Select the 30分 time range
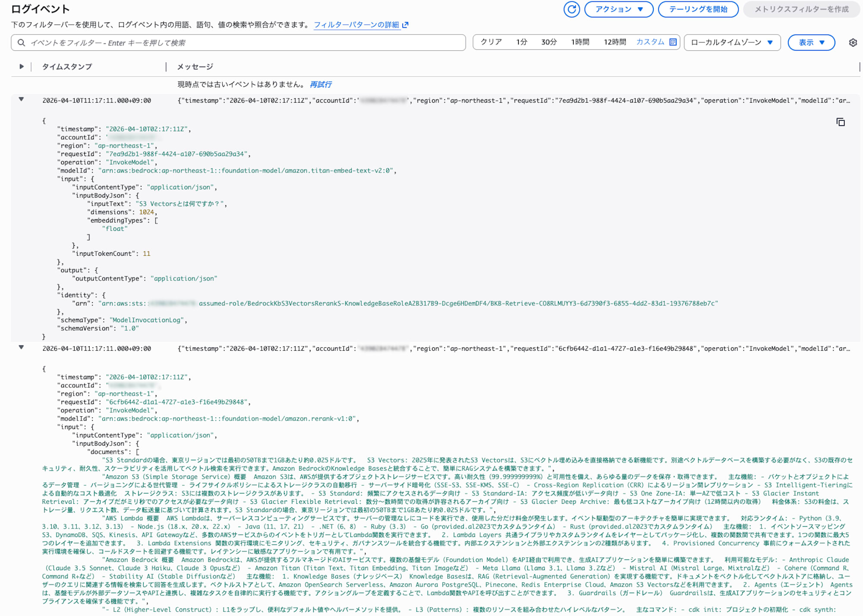This screenshot has width=863, height=616. pos(549,42)
